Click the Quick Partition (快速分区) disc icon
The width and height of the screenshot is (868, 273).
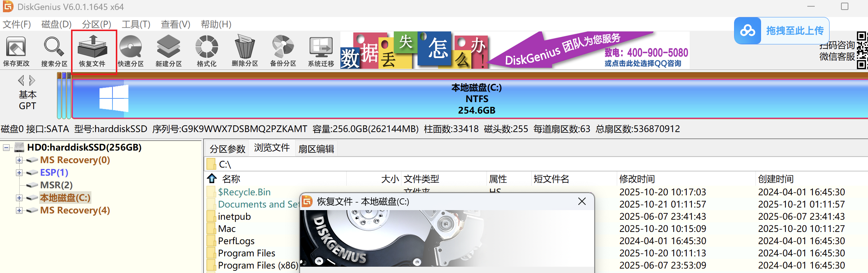131,51
